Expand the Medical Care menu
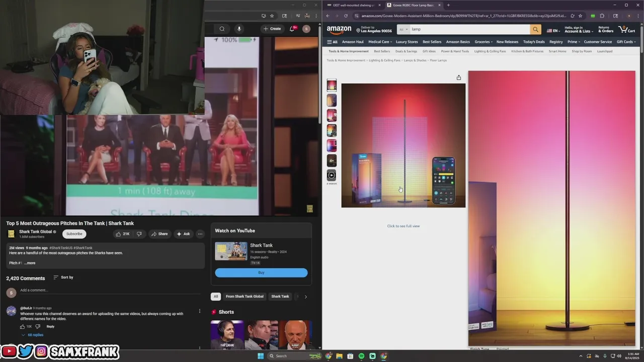 tap(380, 42)
